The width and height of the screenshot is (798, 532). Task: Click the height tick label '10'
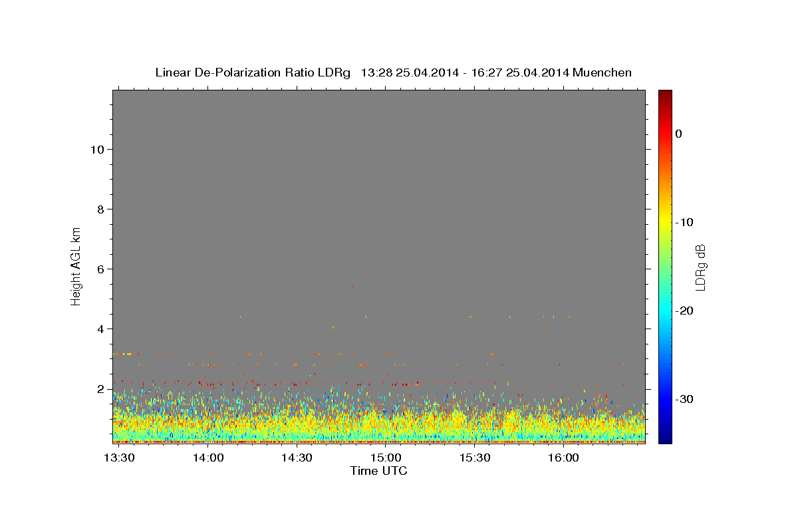[97, 149]
